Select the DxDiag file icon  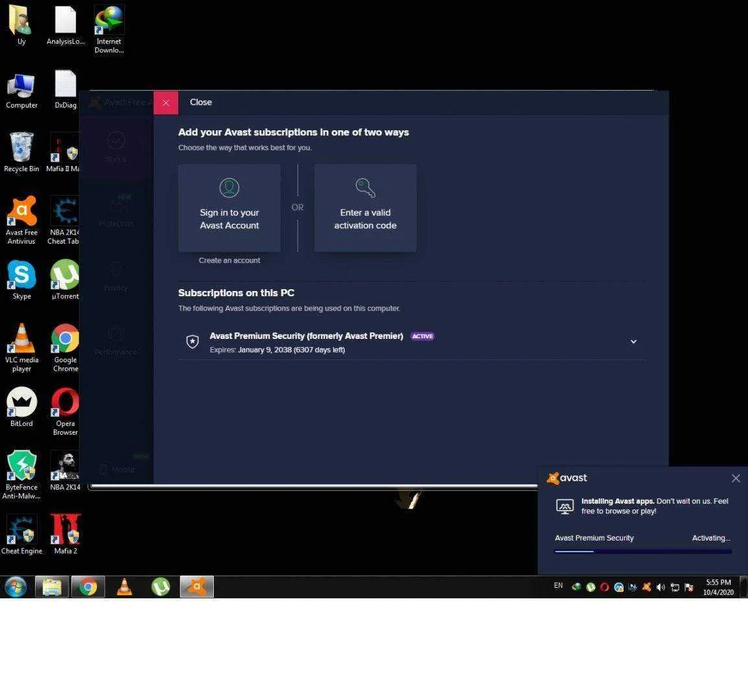click(x=65, y=89)
